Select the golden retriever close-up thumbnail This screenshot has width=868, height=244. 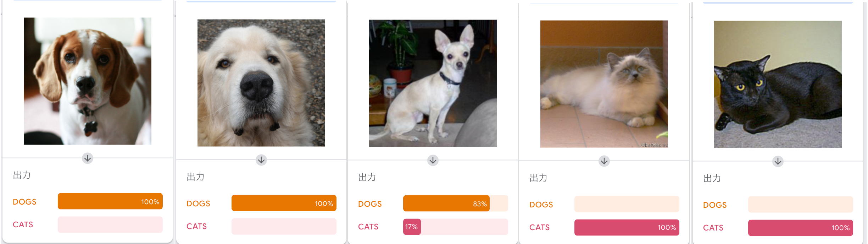pyautogui.click(x=261, y=83)
